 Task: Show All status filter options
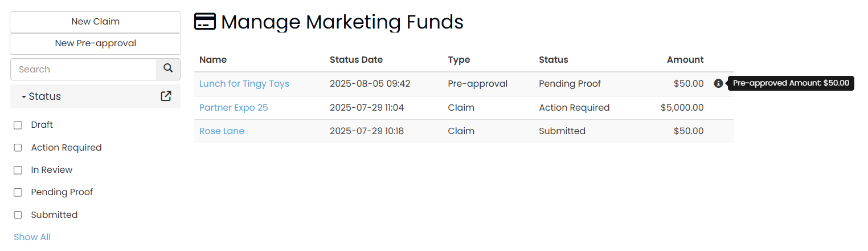tap(32, 237)
